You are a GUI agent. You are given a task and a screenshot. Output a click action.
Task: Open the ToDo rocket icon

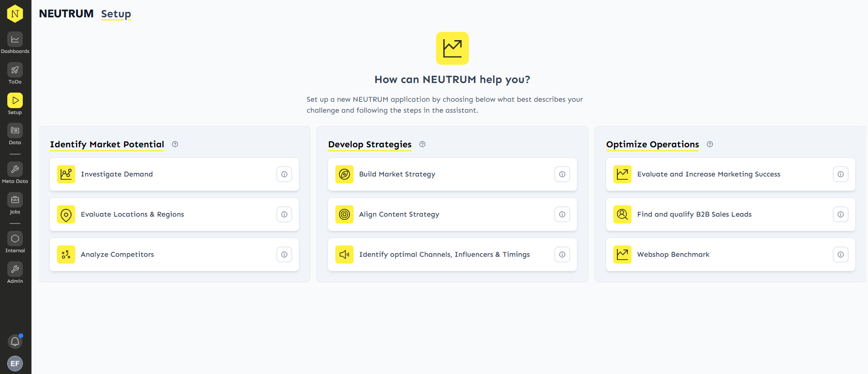[15, 70]
